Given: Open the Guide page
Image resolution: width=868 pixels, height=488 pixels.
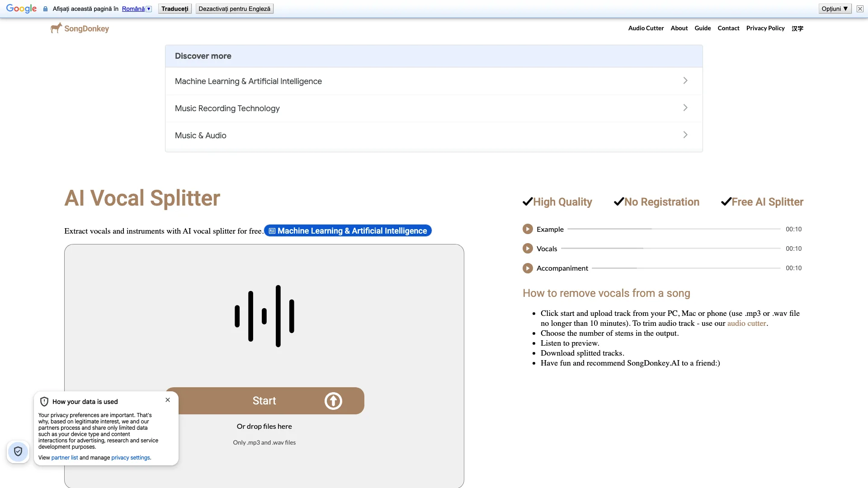Looking at the screenshot, I should click(x=703, y=28).
